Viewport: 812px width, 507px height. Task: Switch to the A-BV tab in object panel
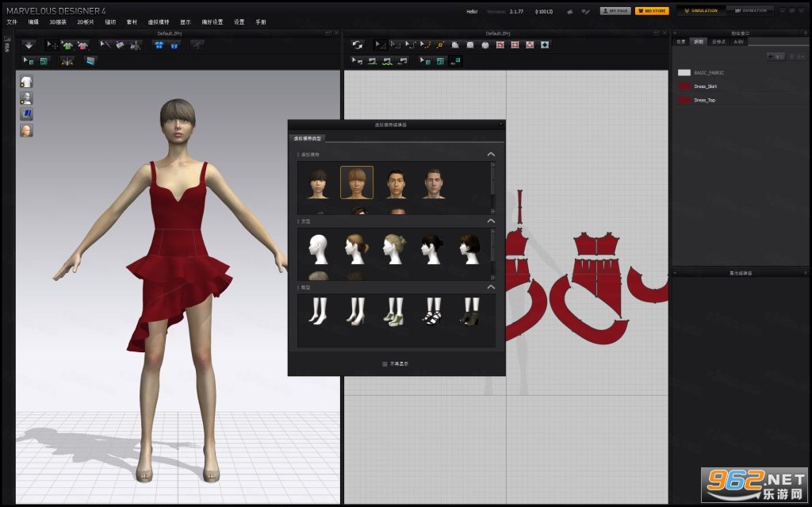(x=738, y=41)
